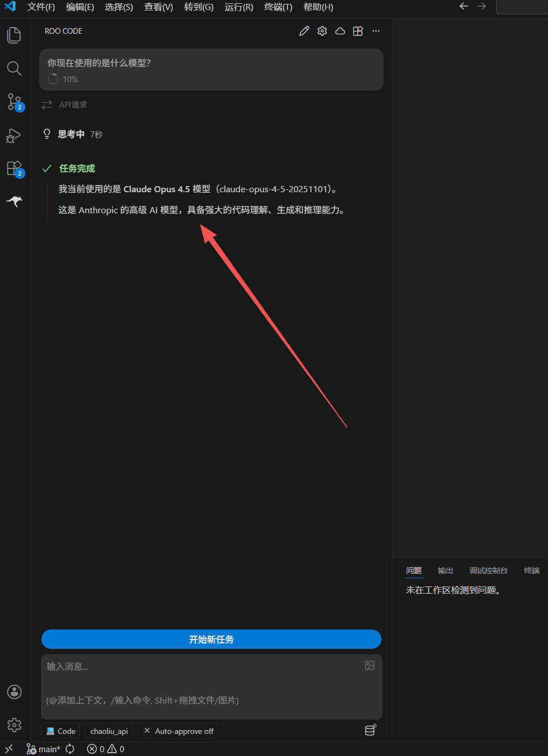Click the main* branch indicator
The image size is (548, 756).
click(44, 749)
